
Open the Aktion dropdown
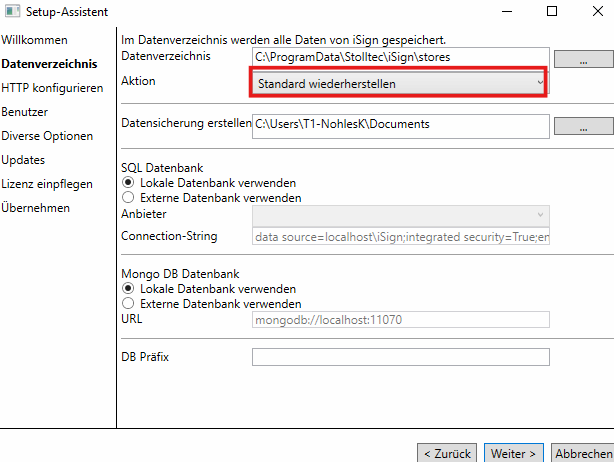pos(399,83)
